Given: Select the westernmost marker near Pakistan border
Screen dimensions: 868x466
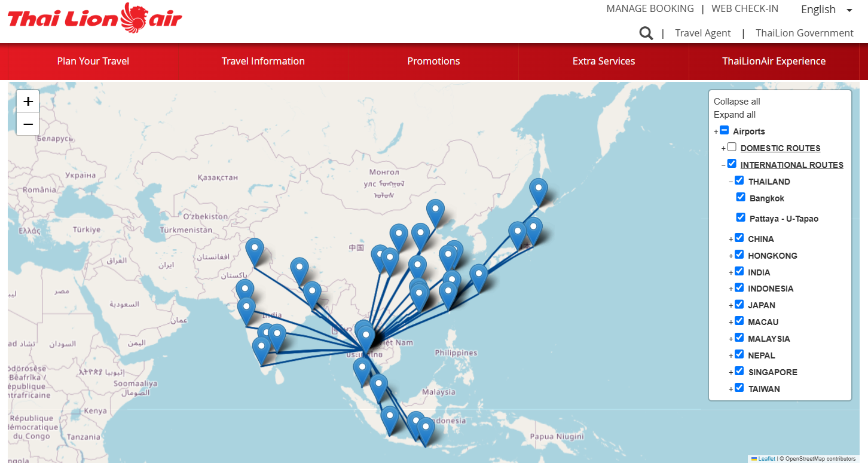Looking at the screenshot, I should pyautogui.click(x=255, y=252).
